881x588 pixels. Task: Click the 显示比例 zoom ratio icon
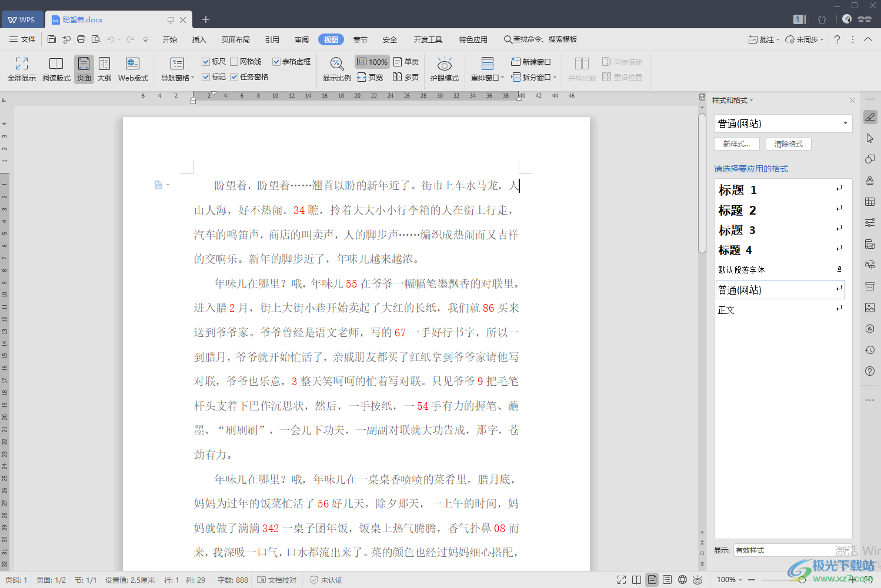[336, 64]
